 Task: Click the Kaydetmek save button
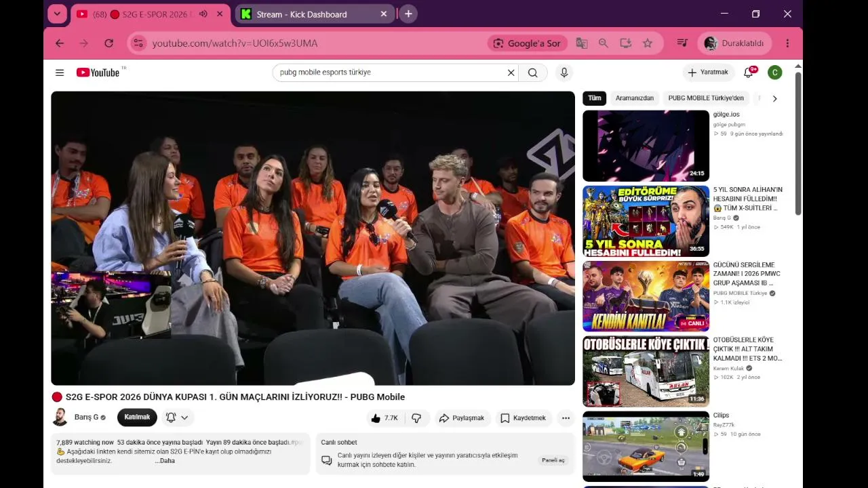coord(523,418)
